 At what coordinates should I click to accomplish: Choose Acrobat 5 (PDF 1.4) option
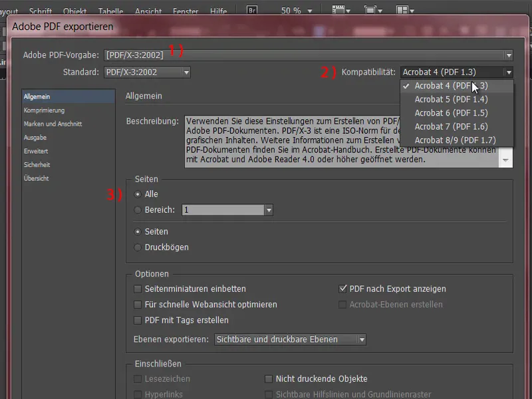pos(457,99)
